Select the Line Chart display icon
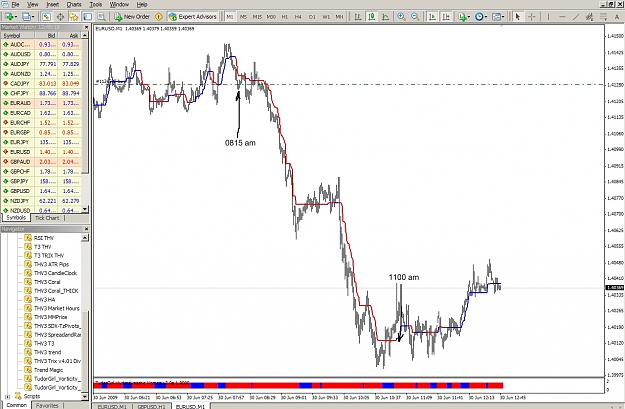 pyautogui.click(x=385, y=17)
